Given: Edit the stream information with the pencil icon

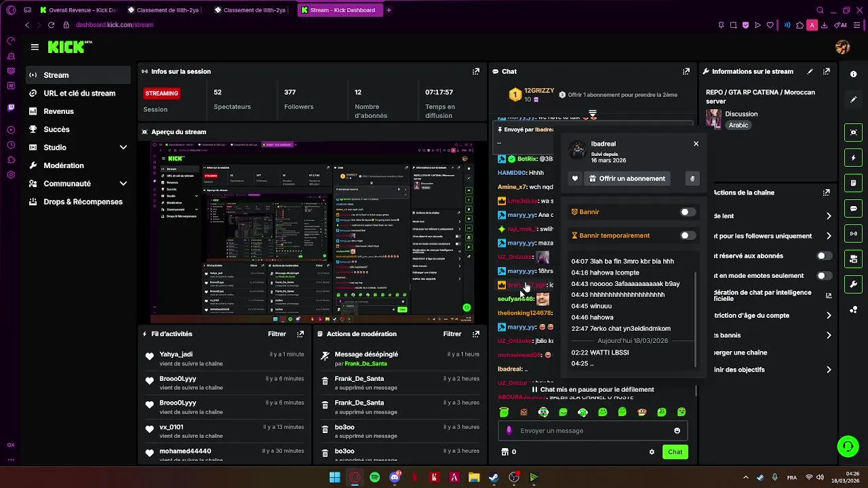Looking at the screenshot, I should 810,71.
